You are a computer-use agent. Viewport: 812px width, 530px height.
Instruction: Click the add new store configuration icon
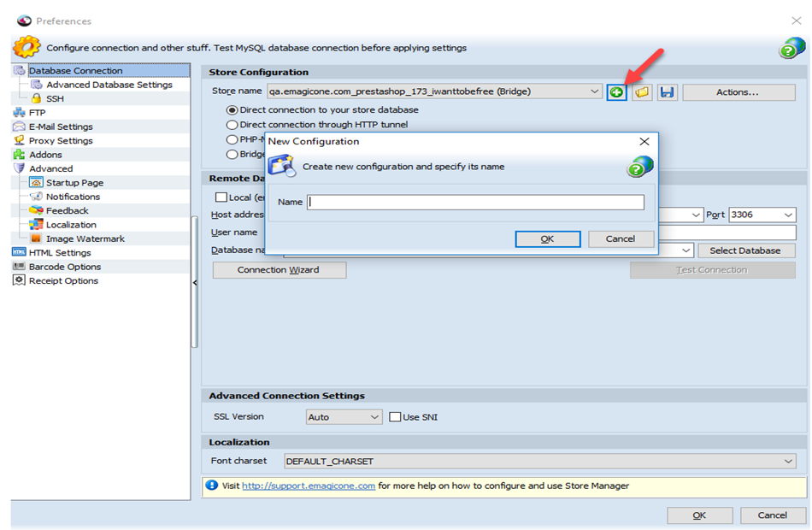pyautogui.click(x=616, y=92)
